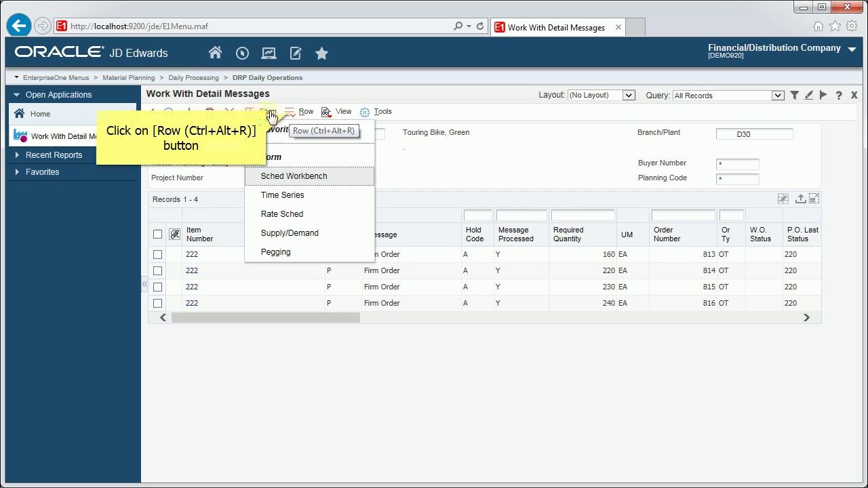
Task: Click the Home house icon in sidebar
Action: coord(19,114)
